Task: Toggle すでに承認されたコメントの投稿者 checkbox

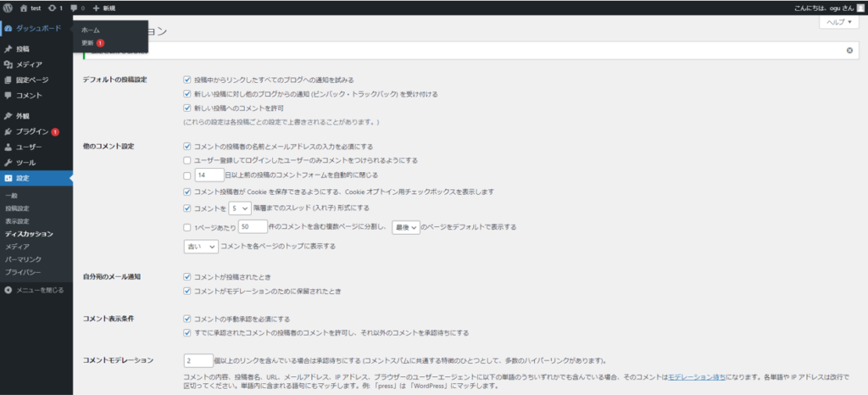Action: (187, 333)
